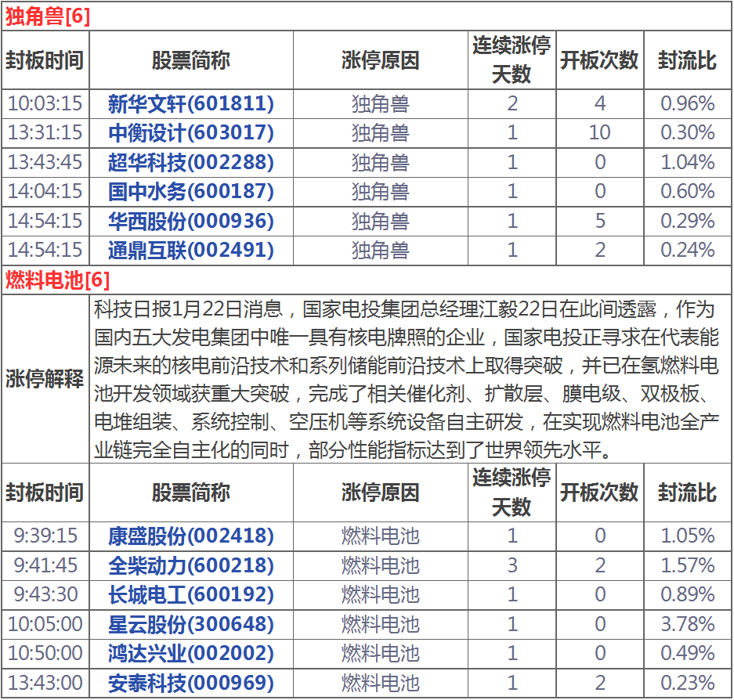Click stock link 中衡设计(603017)
The image size is (734, 700).
[x=191, y=133]
